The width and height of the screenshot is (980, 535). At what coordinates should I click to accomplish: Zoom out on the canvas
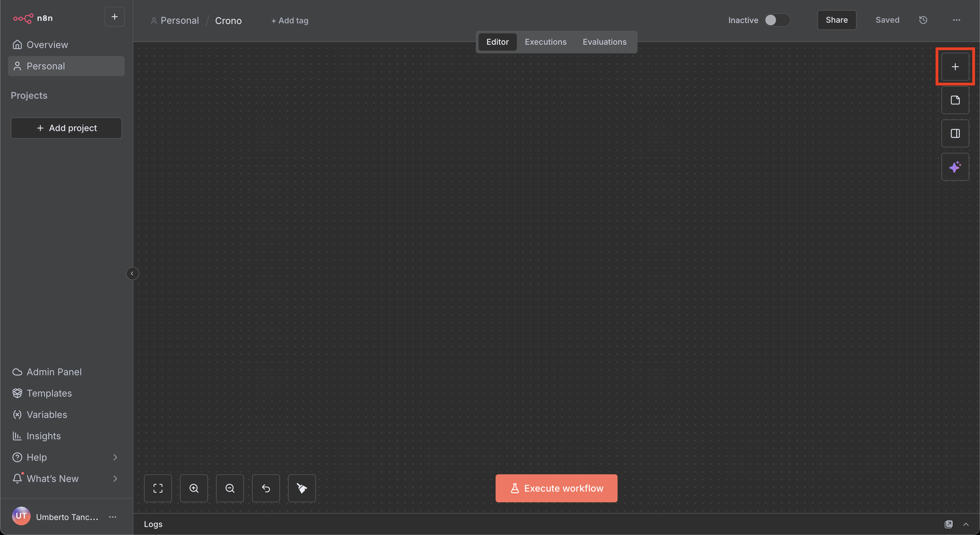pyautogui.click(x=230, y=488)
